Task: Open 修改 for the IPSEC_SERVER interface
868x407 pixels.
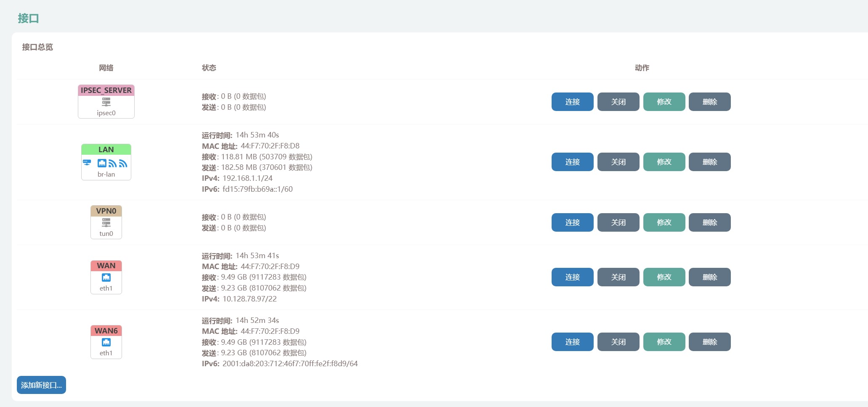Action: [664, 102]
